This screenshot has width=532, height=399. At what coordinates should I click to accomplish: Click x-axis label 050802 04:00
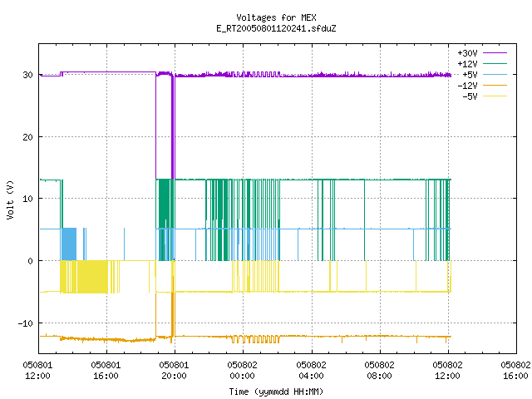tap(311, 371)
